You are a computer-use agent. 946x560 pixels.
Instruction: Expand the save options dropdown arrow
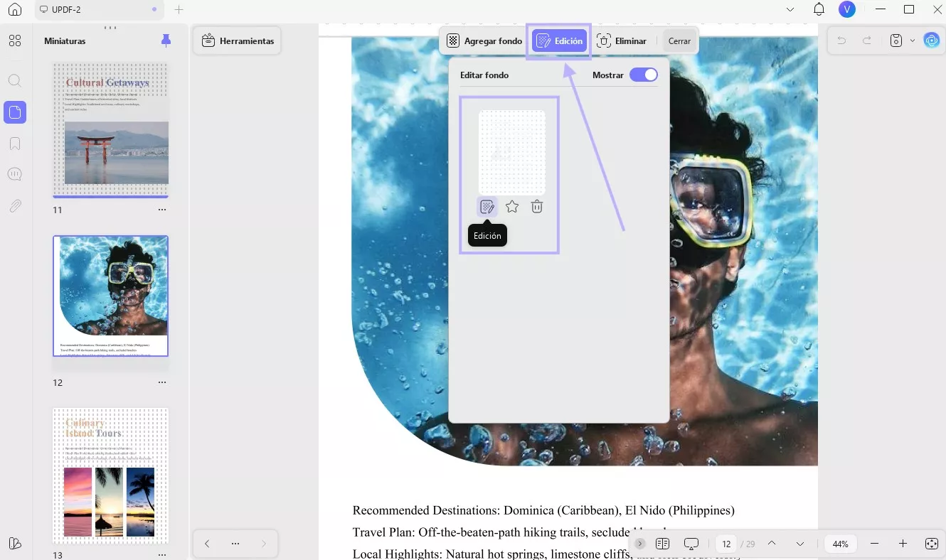pyautogui.click(x=912, y=41)
